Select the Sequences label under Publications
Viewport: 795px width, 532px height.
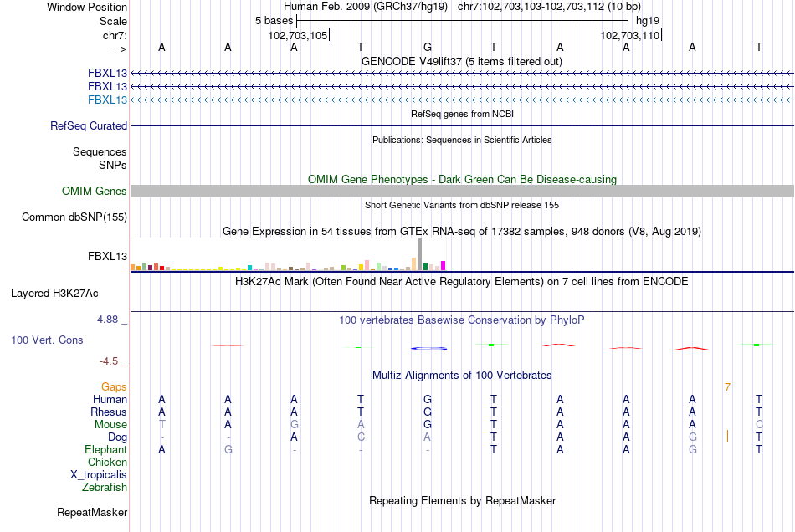(100, 151)
